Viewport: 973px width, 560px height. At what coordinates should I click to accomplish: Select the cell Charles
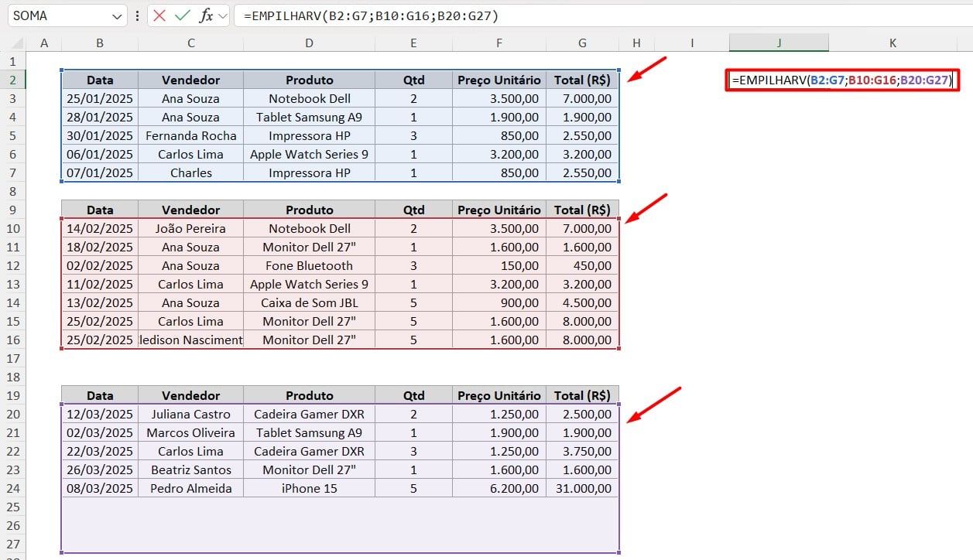(190, 172)
